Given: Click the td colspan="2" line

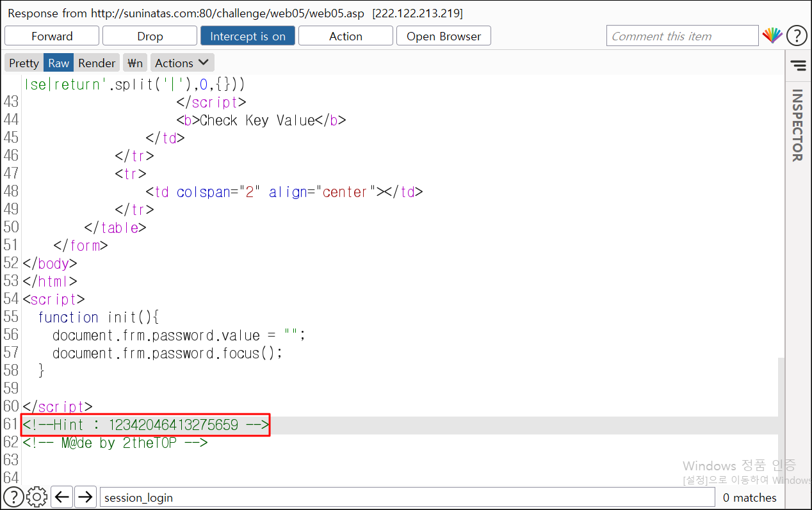Looking at the screenshot, I should coord(284,192).
